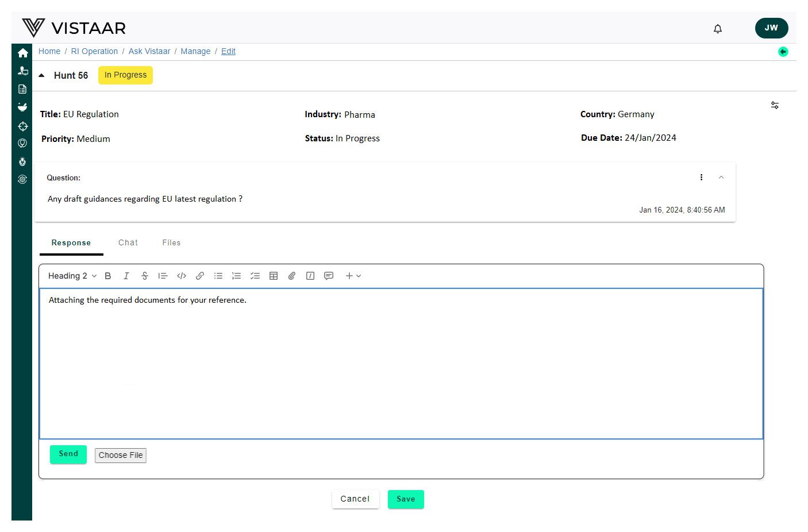Viewport: 808px width, 532px height.
Task: Switch to the Files tab
Action: pyautogui.click(x=171, y=242)
